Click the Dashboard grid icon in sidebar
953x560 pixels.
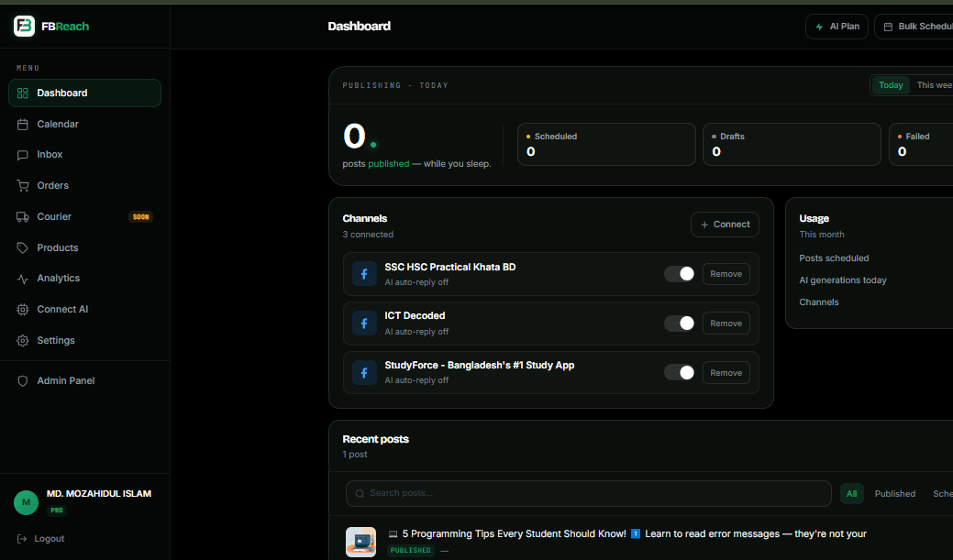pyautogui.click(x=23, y=93)
